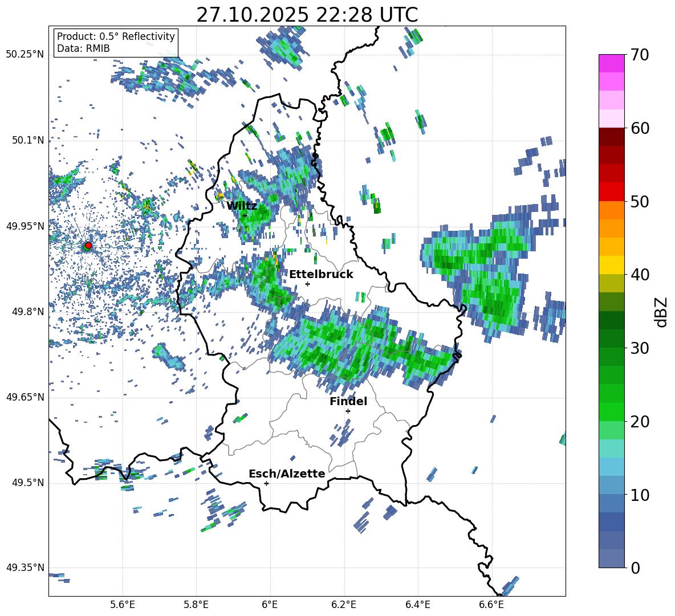Click the Wiltz city label

(x=242, y=206)
